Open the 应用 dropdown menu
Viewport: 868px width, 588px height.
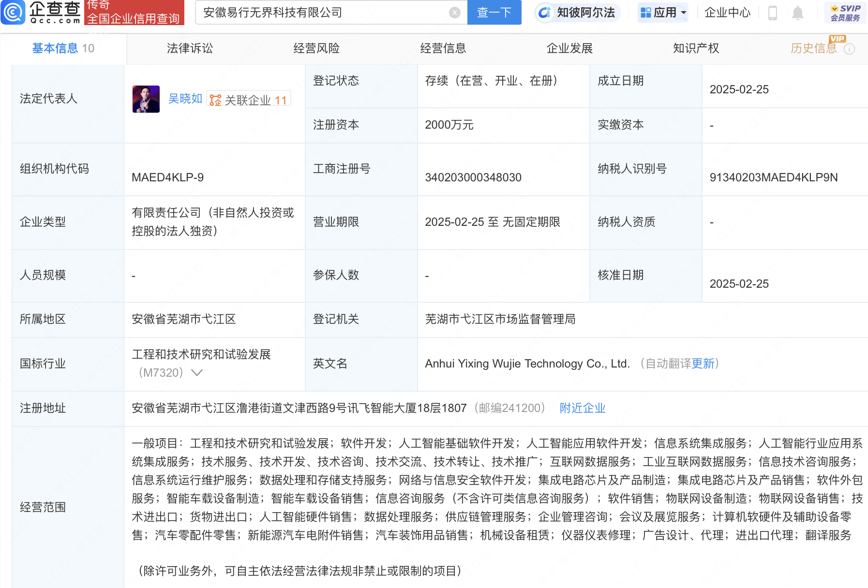click(x=663, y=13)
